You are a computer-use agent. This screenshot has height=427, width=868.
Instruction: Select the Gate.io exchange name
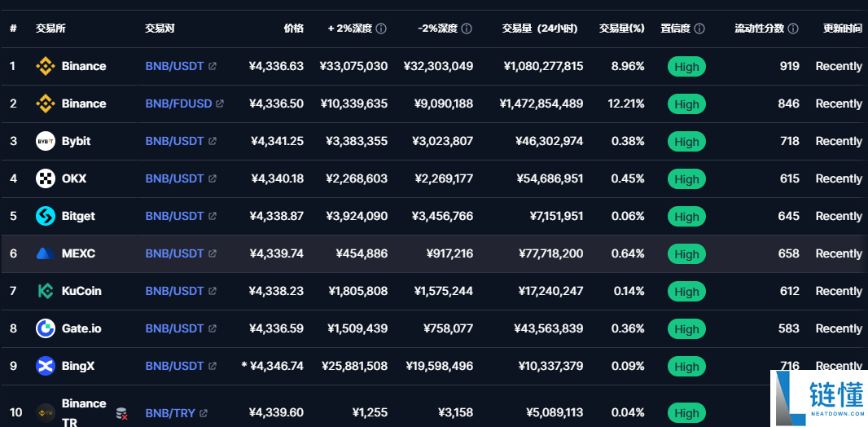click(x=81, y=328)
